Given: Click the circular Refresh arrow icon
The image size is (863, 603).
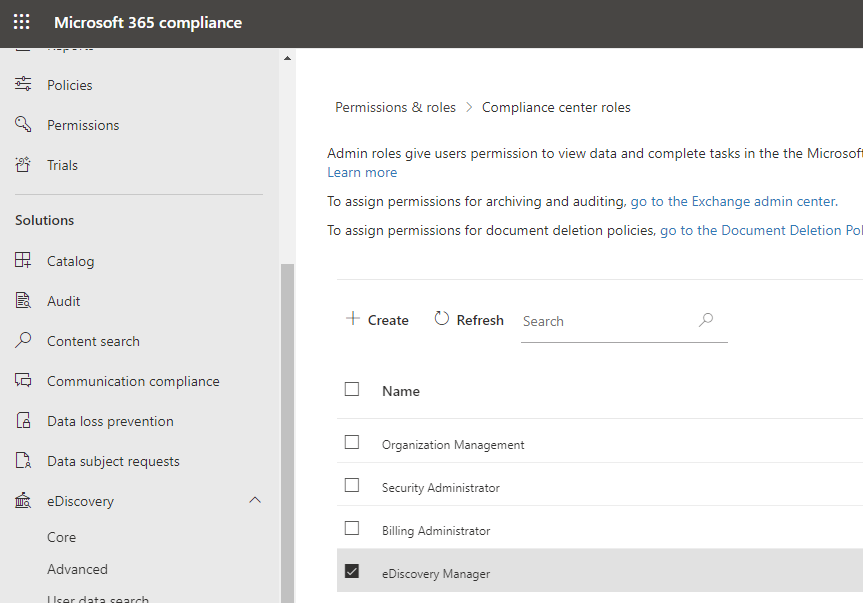Looking at the screenshot, I should tap(441, 319).
